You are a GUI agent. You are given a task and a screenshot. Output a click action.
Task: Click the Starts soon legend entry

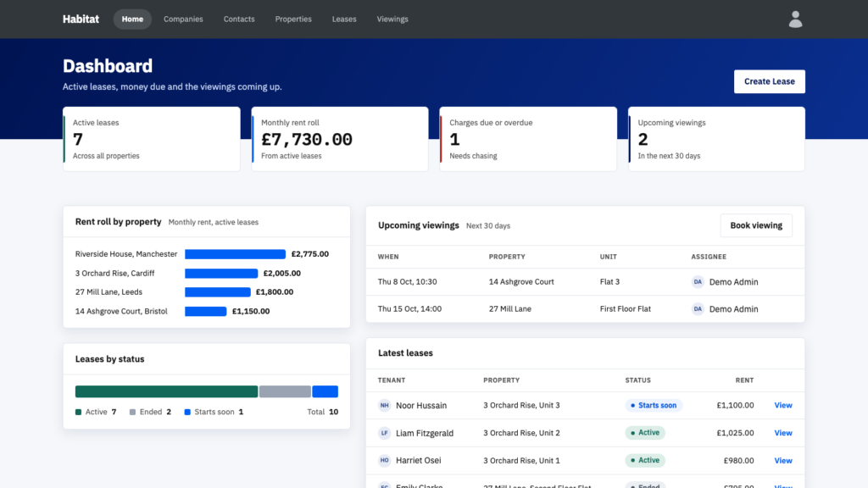click(214, 412)
